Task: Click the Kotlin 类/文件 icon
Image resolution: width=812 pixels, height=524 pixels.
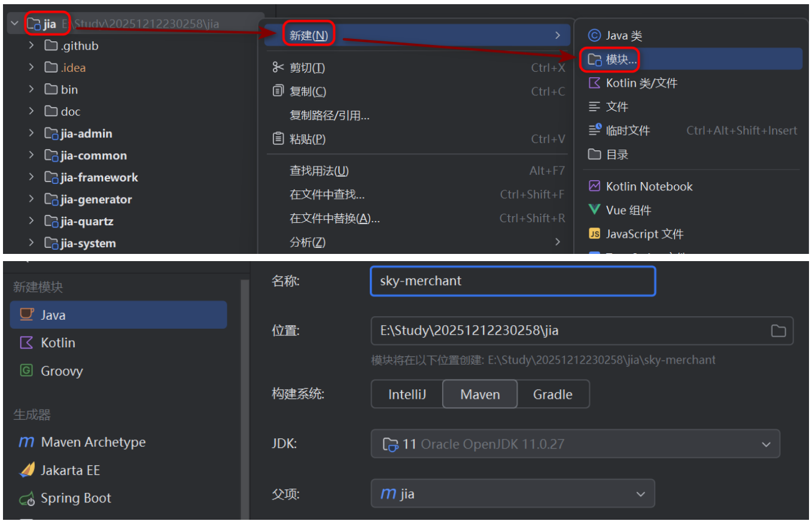Action: 594,83
